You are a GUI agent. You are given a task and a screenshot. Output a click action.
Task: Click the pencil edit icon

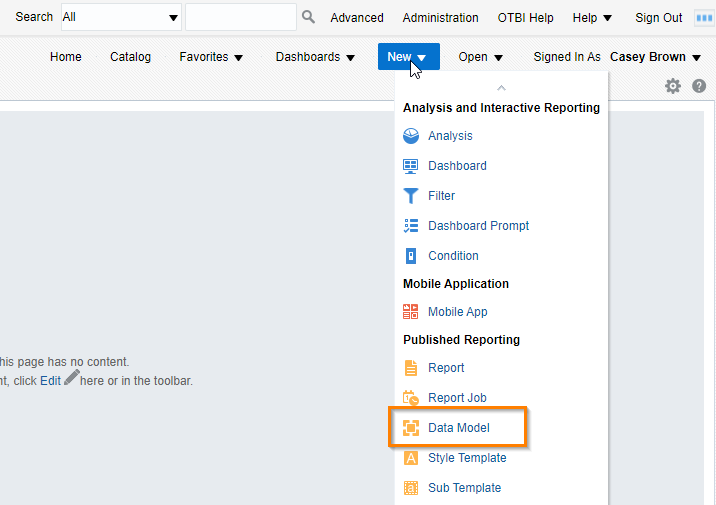tap(72, 378)
